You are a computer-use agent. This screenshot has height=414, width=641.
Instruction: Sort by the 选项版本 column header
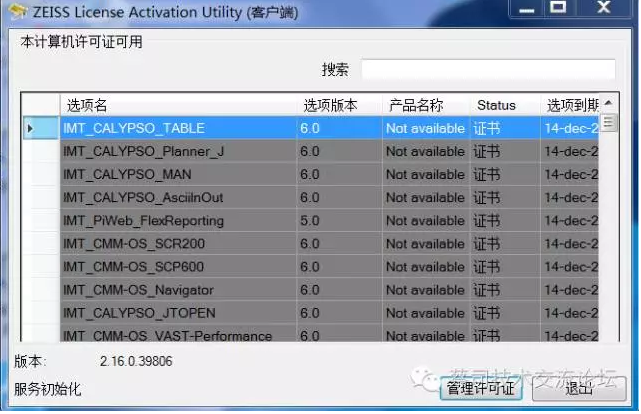(340, 105)
